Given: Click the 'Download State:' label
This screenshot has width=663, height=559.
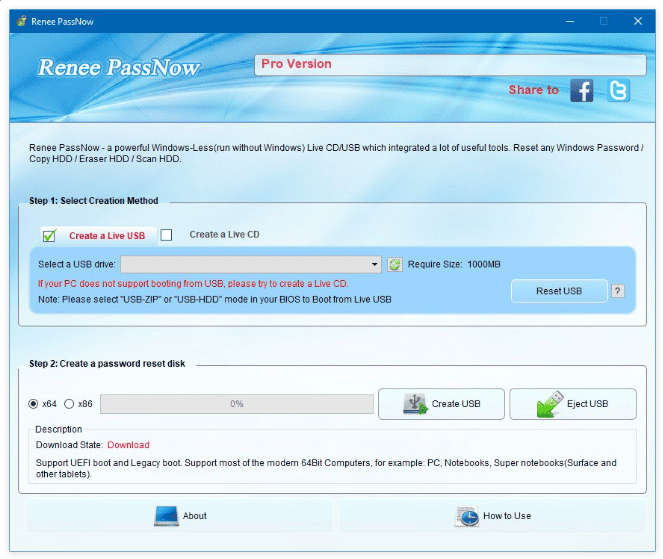Looking at the screenshot, I should click(69, 445).
